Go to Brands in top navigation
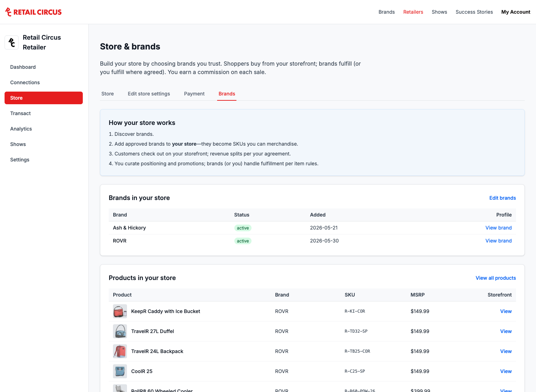536x392 pixels. click(x=387, y=12)
